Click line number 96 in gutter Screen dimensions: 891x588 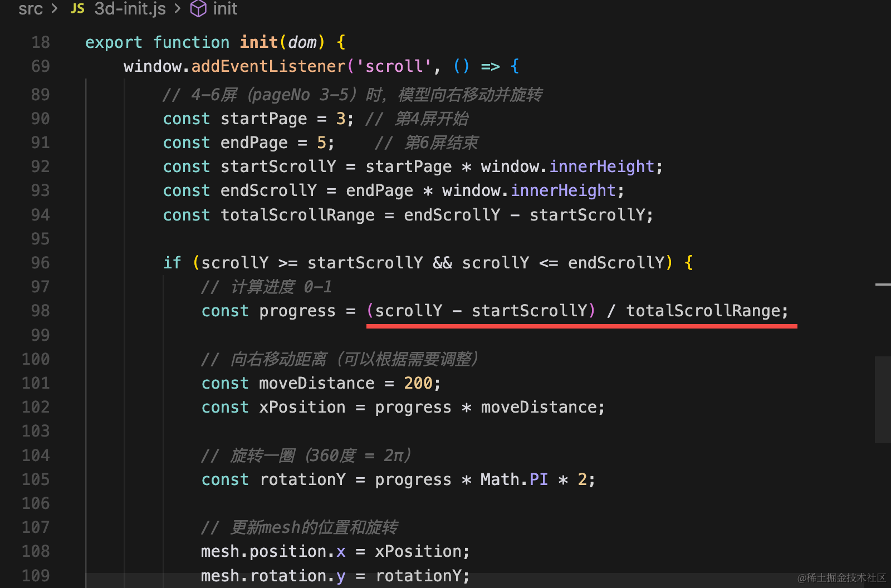(41, 263)
